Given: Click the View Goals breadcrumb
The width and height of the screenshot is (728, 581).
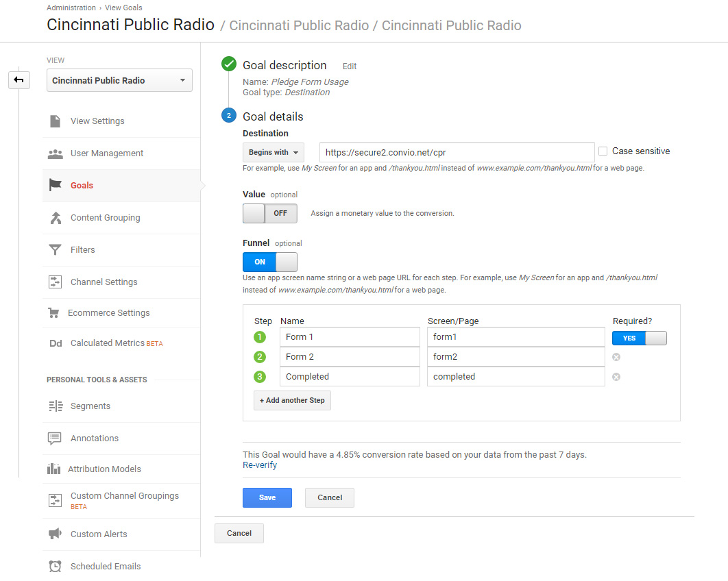Looking at the screenshot, I should 123,8.
